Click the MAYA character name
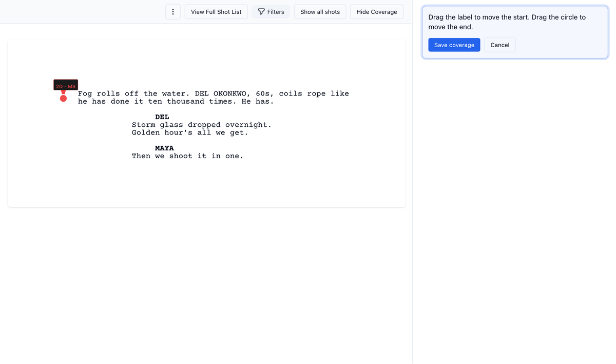The image size is (616, 364). coord(164,148)
